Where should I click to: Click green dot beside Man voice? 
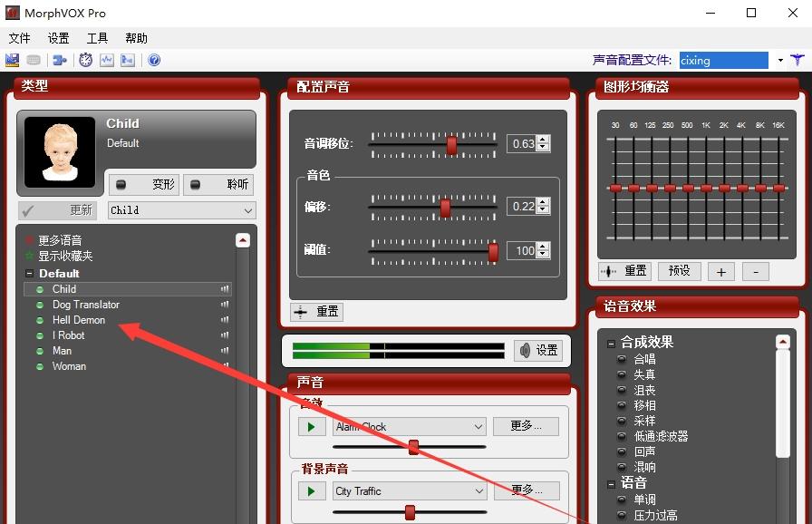40,351
